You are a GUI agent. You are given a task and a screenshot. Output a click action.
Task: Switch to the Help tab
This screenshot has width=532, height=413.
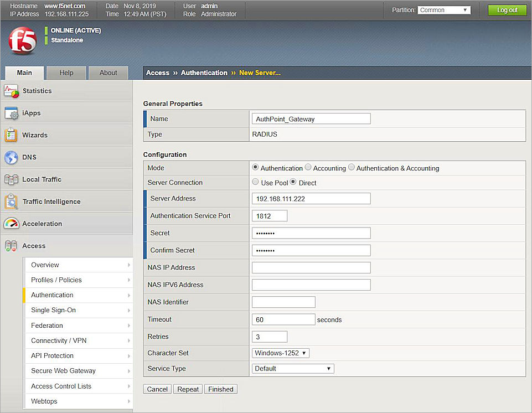66,73
